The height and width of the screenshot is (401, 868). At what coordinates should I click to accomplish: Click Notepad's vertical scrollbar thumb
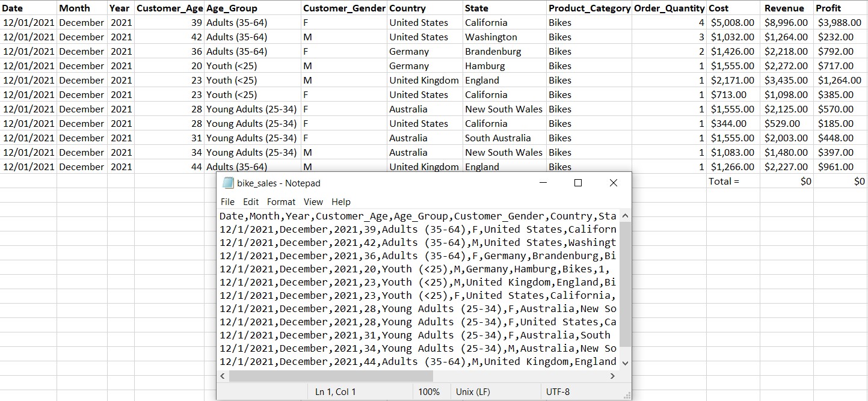click(x=625, y=284)
